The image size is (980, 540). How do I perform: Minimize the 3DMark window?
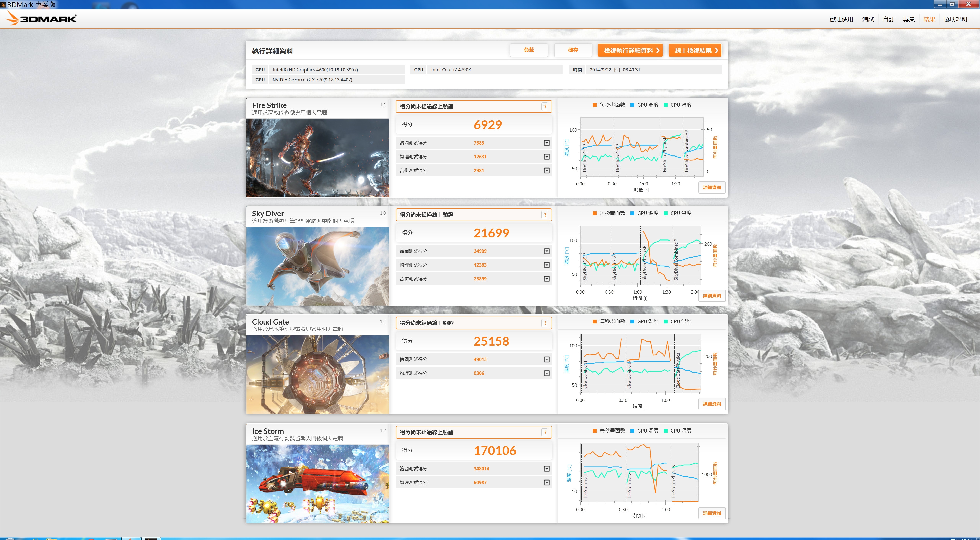[940, 4]
